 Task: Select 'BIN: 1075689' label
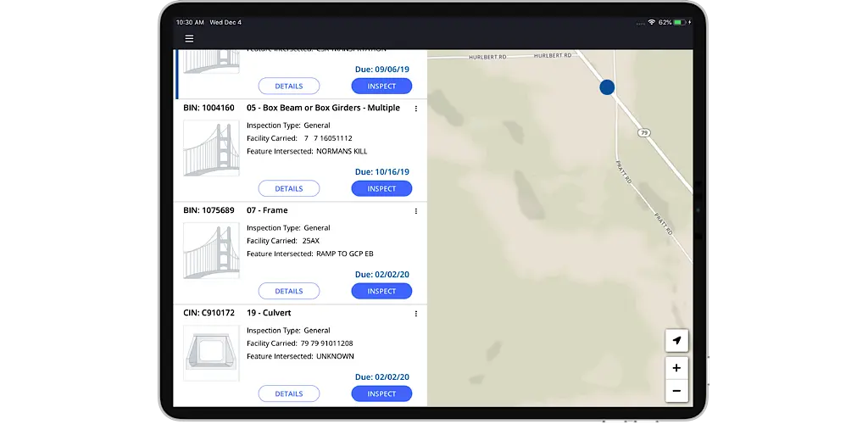[209, 210]
